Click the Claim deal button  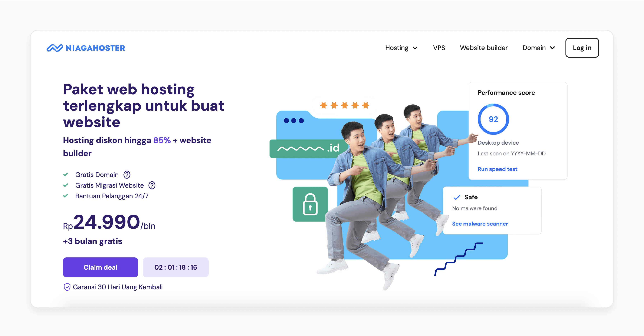click(100, 267)
